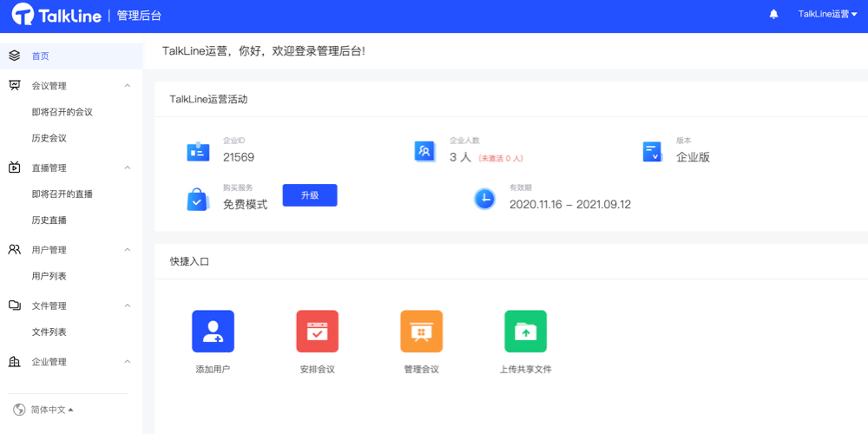Click the 有效期 clock icon
Image resolution: width=868 pixels, height=434 pixels.
click(x=484, y=199)
